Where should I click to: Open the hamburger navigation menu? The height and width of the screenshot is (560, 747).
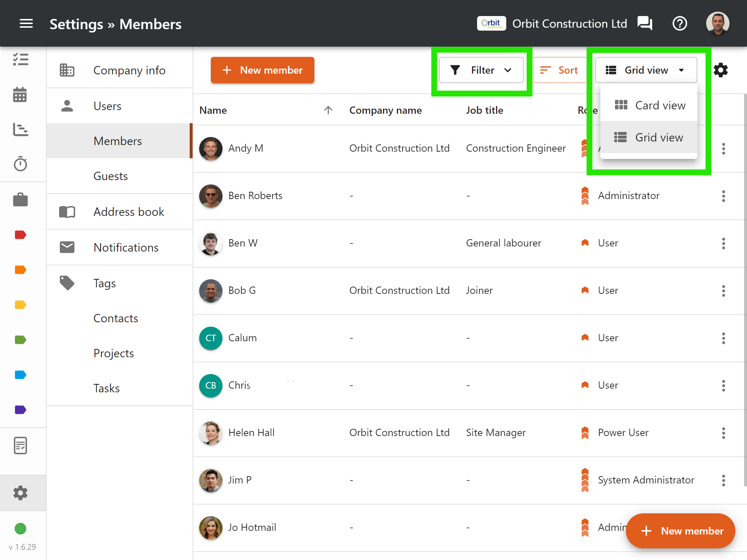pos(26,24)
